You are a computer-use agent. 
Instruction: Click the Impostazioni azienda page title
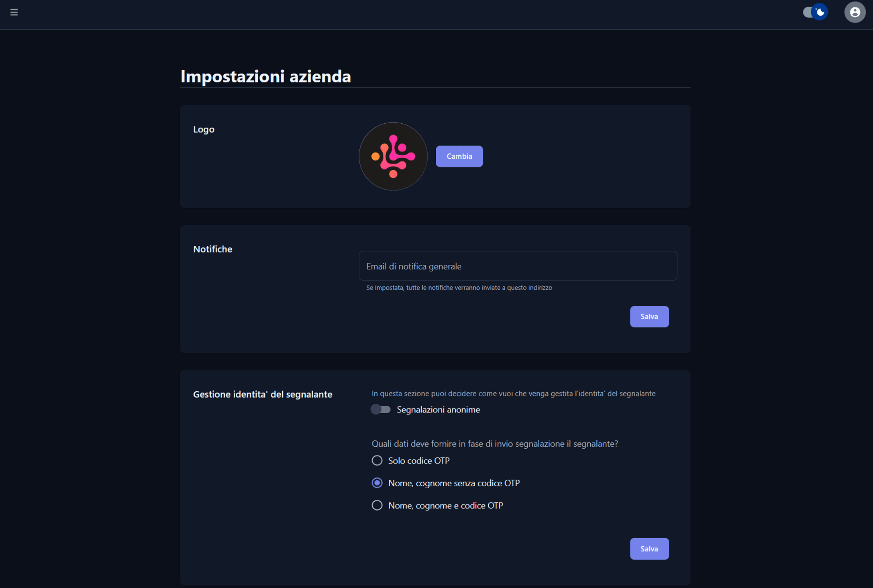[265, 76]
